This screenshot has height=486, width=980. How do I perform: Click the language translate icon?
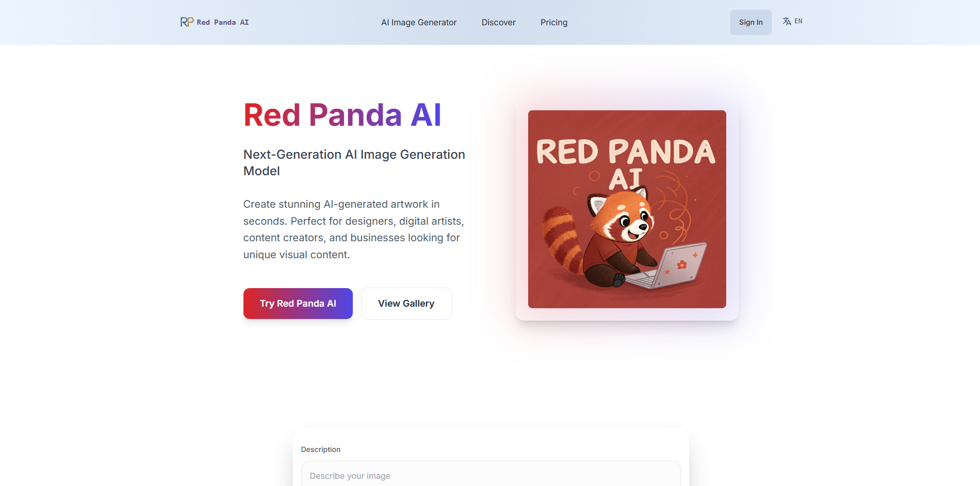click(x=787, y=21)
